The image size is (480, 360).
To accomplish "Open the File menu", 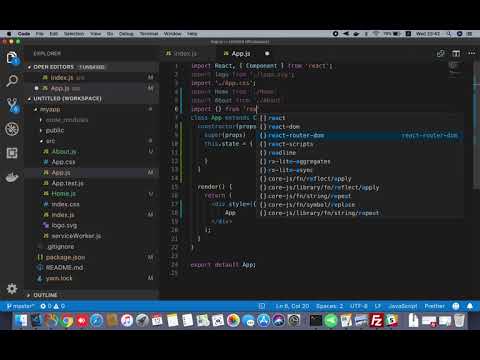I will [x=40, y=34].
